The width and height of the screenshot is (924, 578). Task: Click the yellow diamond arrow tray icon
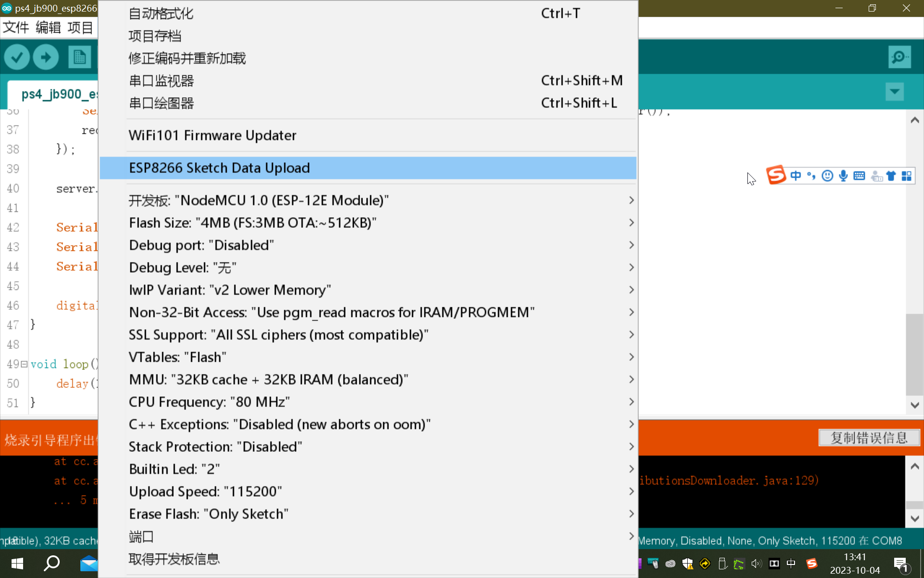coord(705,563)
